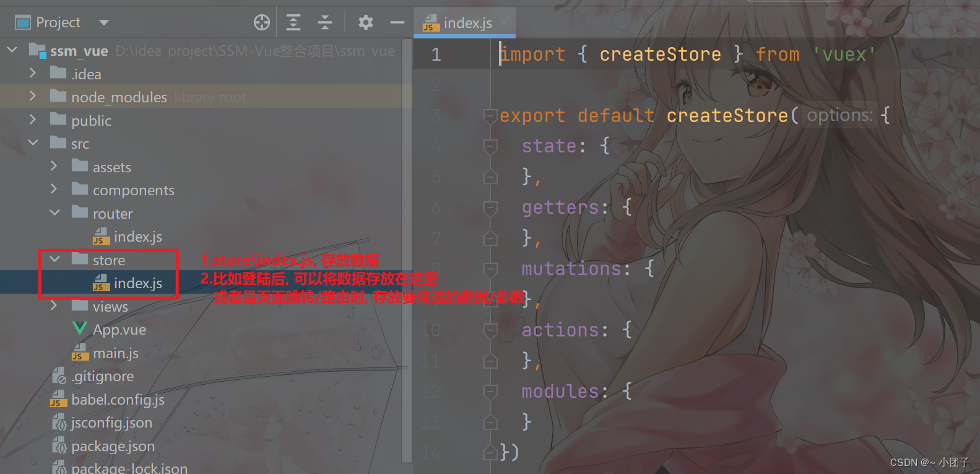
Task: Open the Project view dropdown arrow
Action: tap(104, 23)
